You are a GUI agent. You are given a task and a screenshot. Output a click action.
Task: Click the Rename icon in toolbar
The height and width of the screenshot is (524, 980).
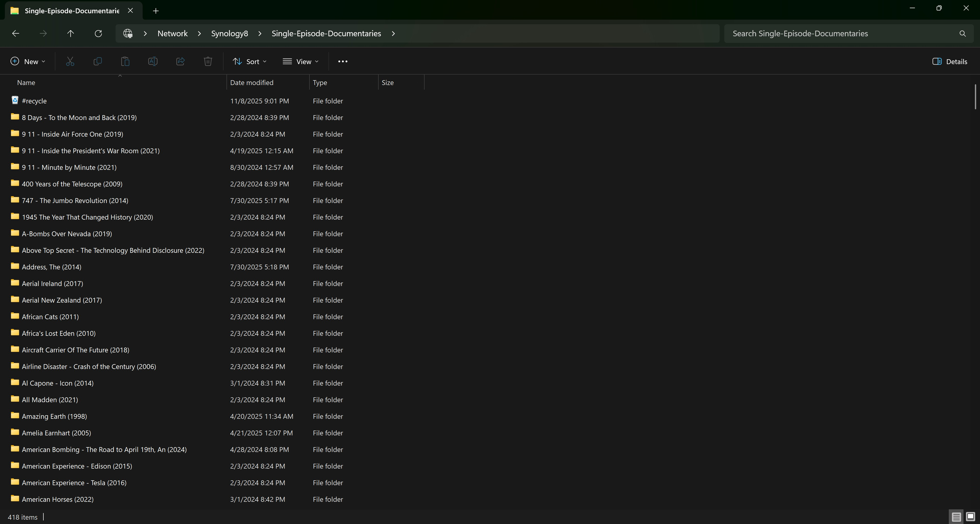point(153,61)
